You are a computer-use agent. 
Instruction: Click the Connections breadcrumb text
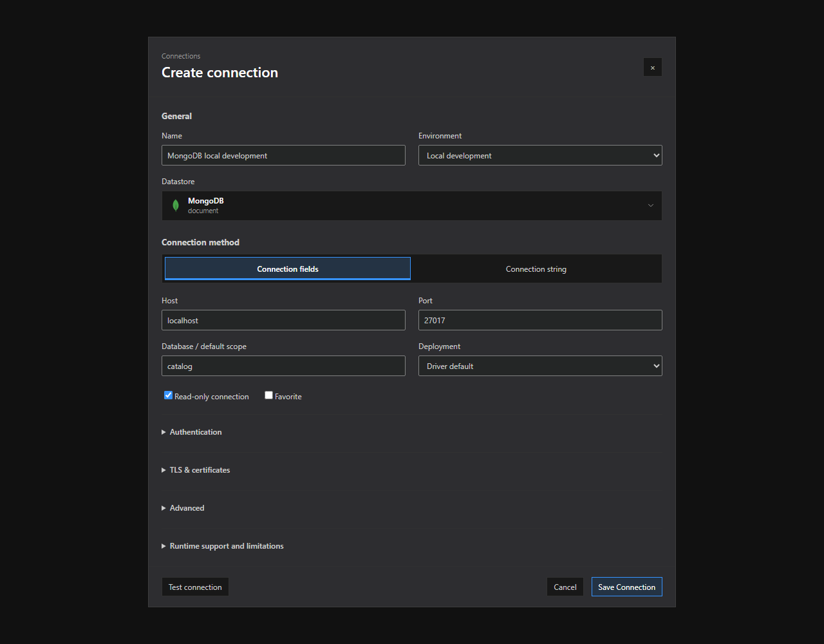coord(181,56)
